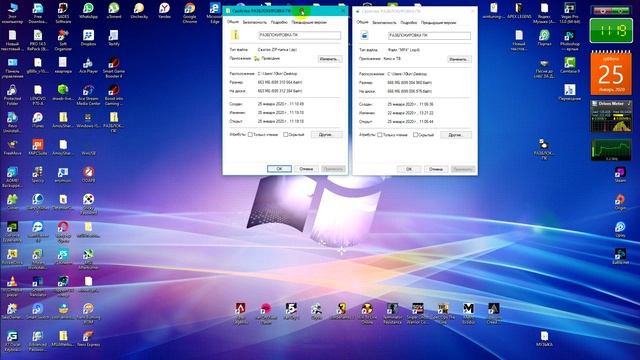Select the Nero Express desktop icon

[88, 339]
